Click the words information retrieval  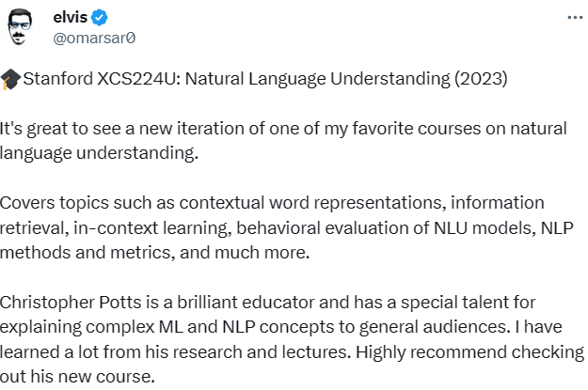pyautogui.click(x=273, y=215)
